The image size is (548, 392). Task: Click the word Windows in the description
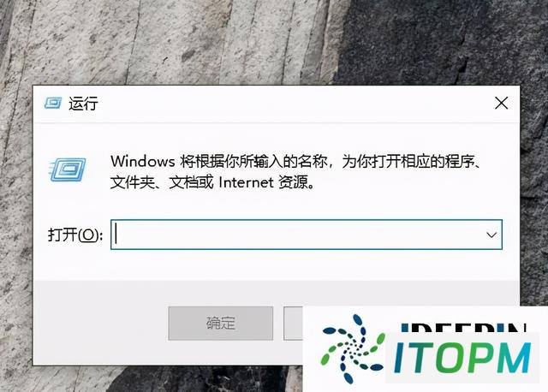pyautogui.click(x=143, y=162)
